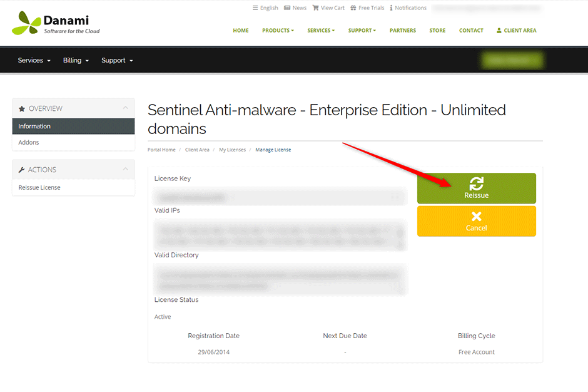Open the CONTACT page
Viewport: 588px width, 392px height.
click(471, 31)
